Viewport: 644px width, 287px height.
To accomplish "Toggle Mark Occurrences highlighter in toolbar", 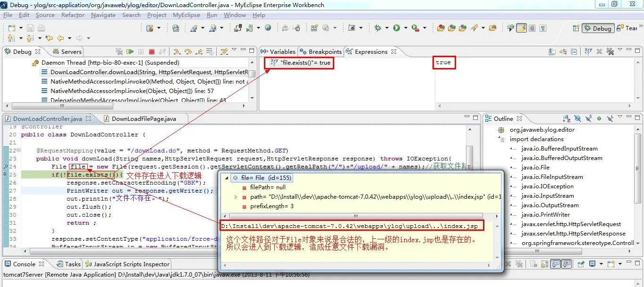I will point(521,28).
